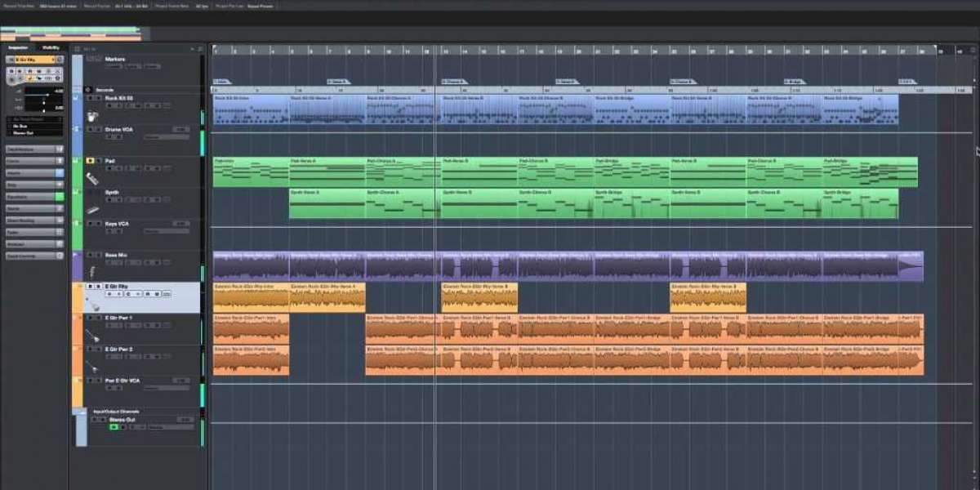Click the first marker flag on Markers track
980x490 pixels.
[x=221, y=82]
